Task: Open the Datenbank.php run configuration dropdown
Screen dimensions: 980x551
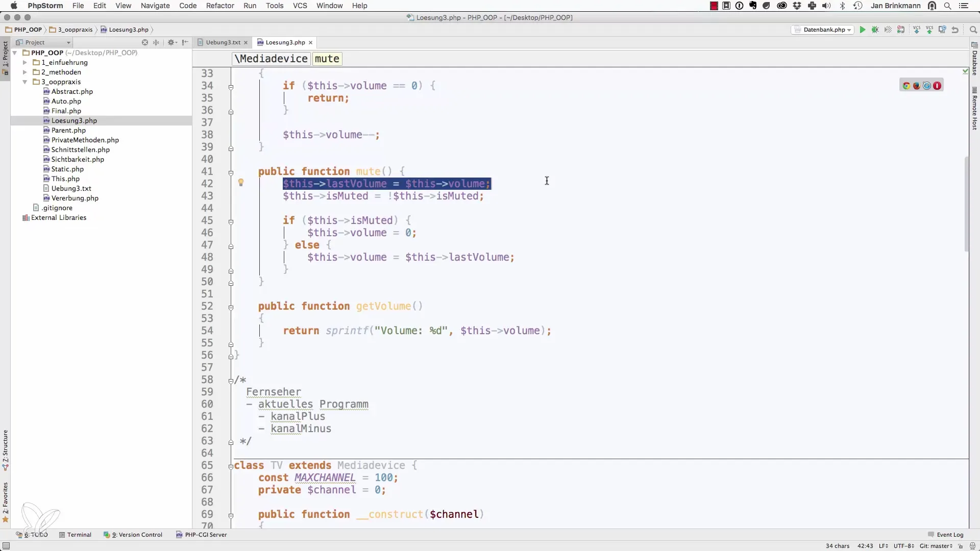Action: point(823,30)
